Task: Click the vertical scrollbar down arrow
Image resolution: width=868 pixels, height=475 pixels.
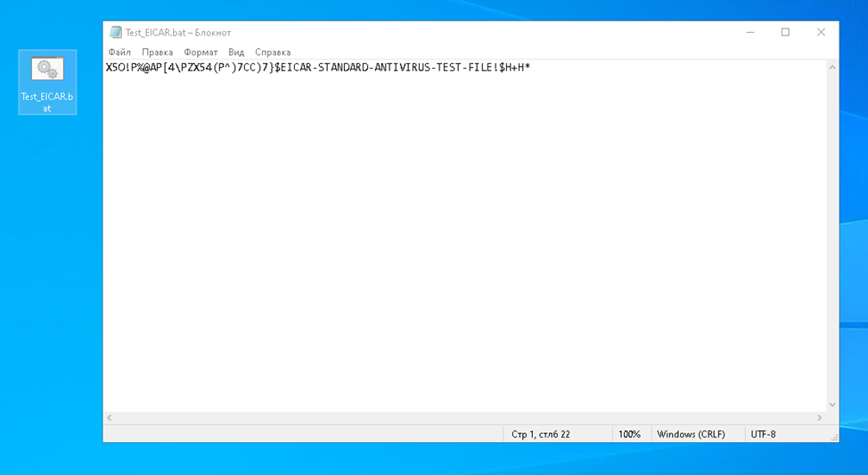Action: 832,405
